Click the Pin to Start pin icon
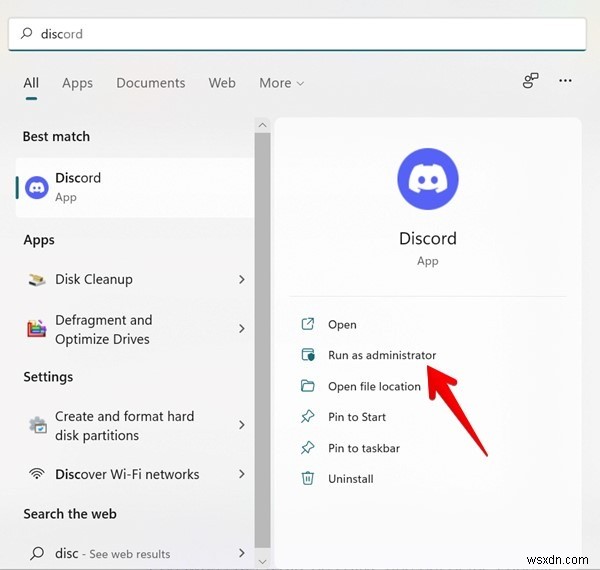 point(308,417)
